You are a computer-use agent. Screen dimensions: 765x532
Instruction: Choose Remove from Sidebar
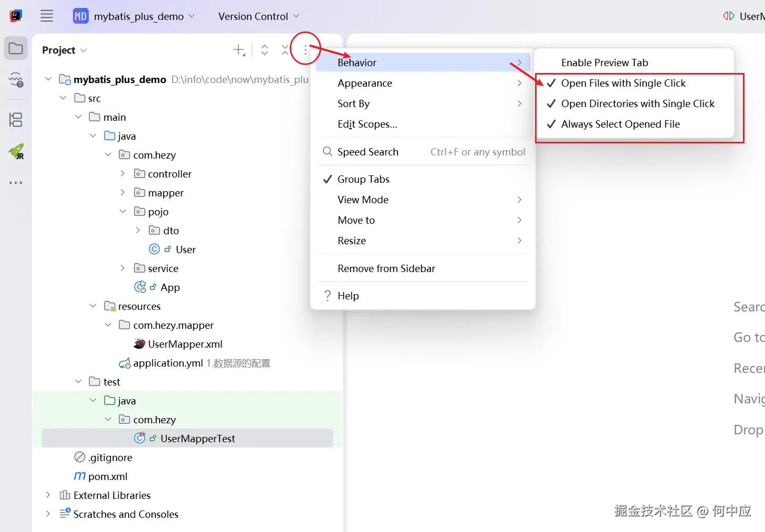pyautogui.click(x=423, y=268)
